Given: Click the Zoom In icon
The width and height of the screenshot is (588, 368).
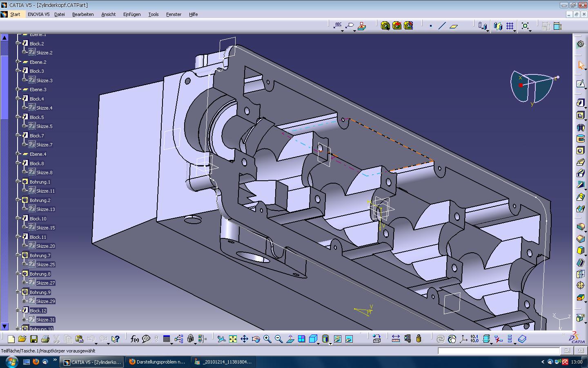Looking at the screenshot, I should (267, 339).
